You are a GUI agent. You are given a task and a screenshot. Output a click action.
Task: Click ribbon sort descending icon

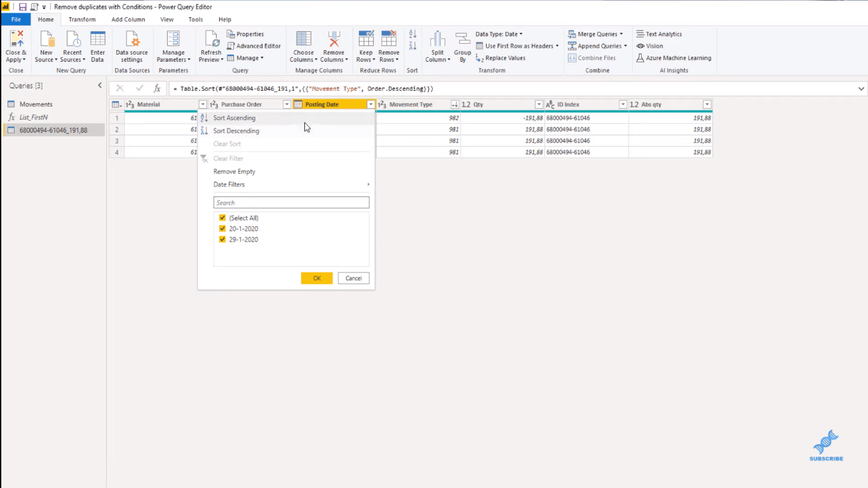(412, 46)
